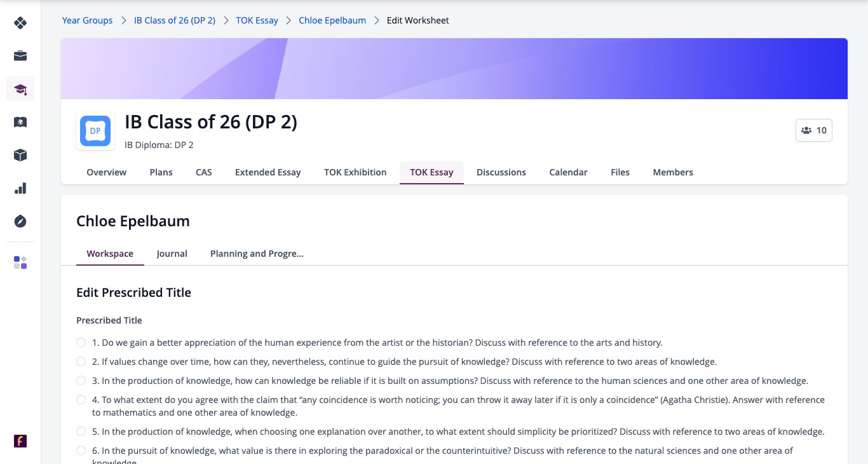Open the book reader icon in sidebar
Viewport: 868px width, 464px height.
coord(20,122)
